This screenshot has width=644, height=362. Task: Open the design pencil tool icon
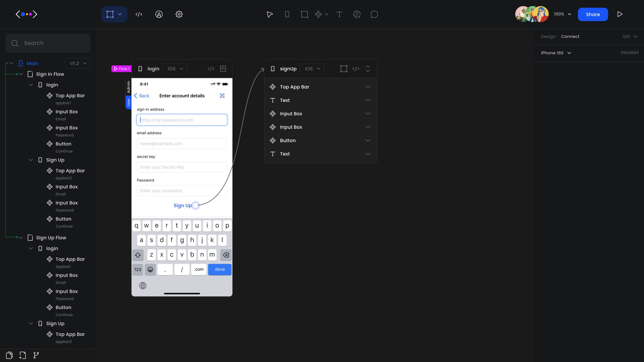[159, 14]
